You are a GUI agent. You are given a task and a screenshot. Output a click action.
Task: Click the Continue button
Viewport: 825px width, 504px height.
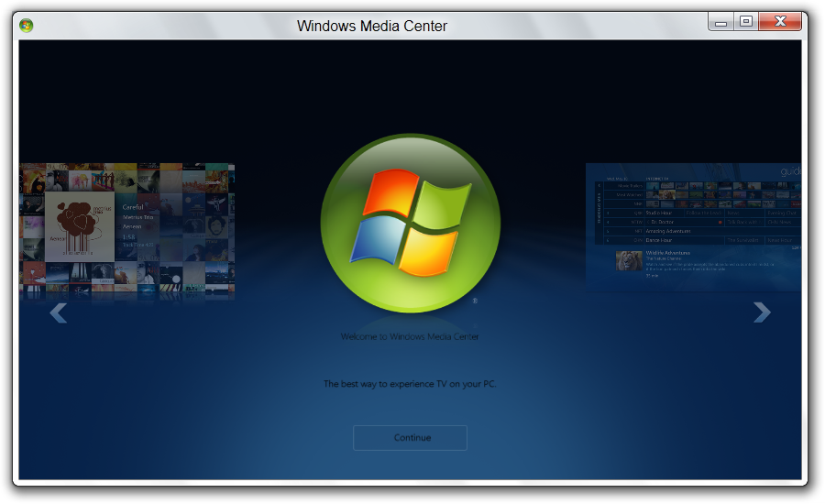click(x=410, y=438)
